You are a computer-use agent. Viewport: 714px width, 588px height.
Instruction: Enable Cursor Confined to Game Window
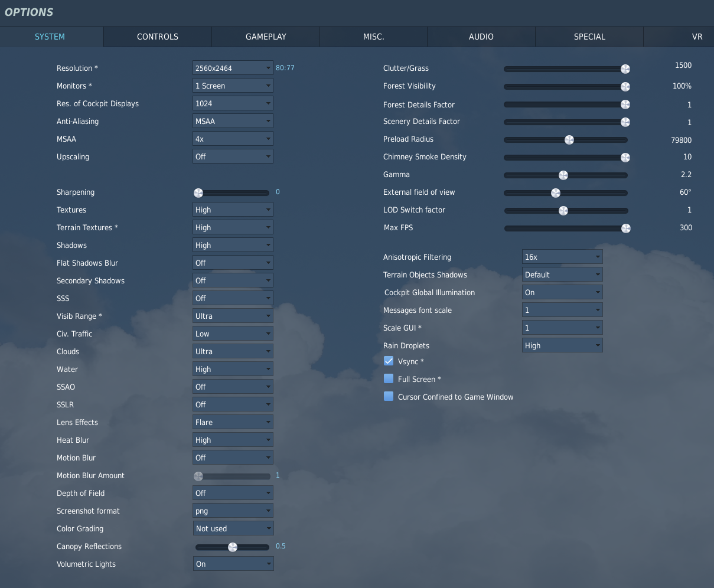(389, 396)
